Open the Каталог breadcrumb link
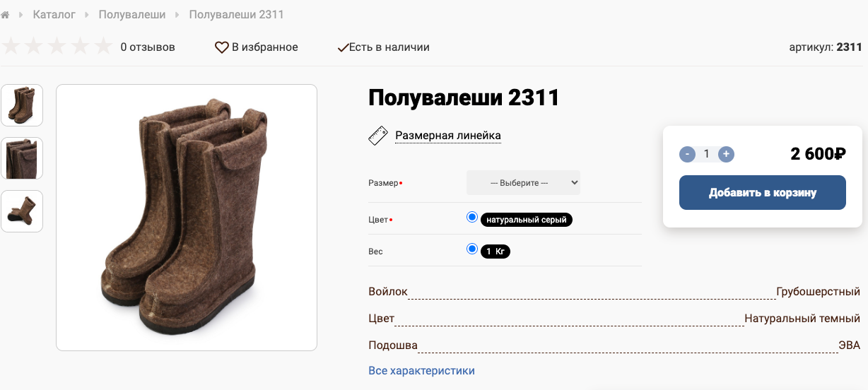The image size is (868, 390). pyautogui.click(x=54, y=14)
